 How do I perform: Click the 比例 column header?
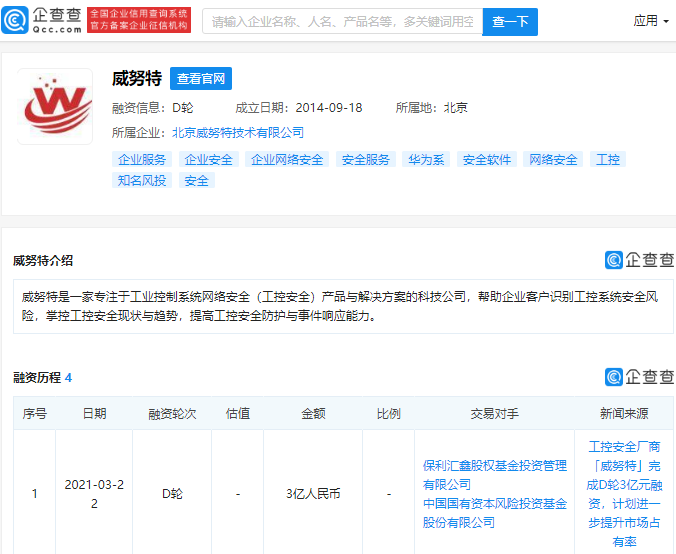pos(388,413)
